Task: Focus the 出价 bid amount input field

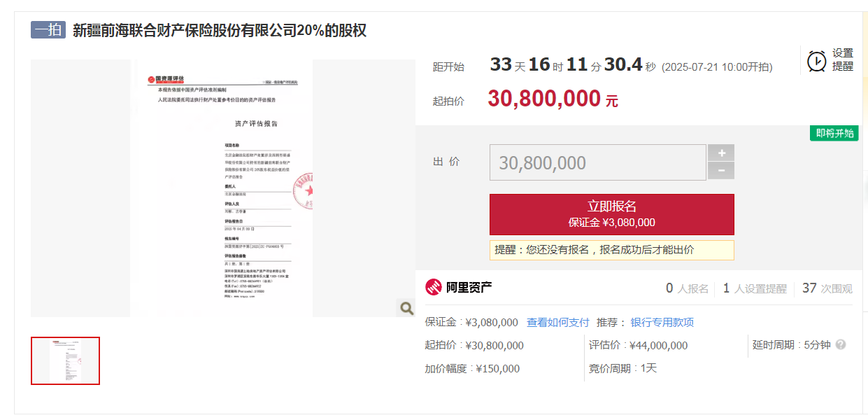Action: click(x=597, y=162)
